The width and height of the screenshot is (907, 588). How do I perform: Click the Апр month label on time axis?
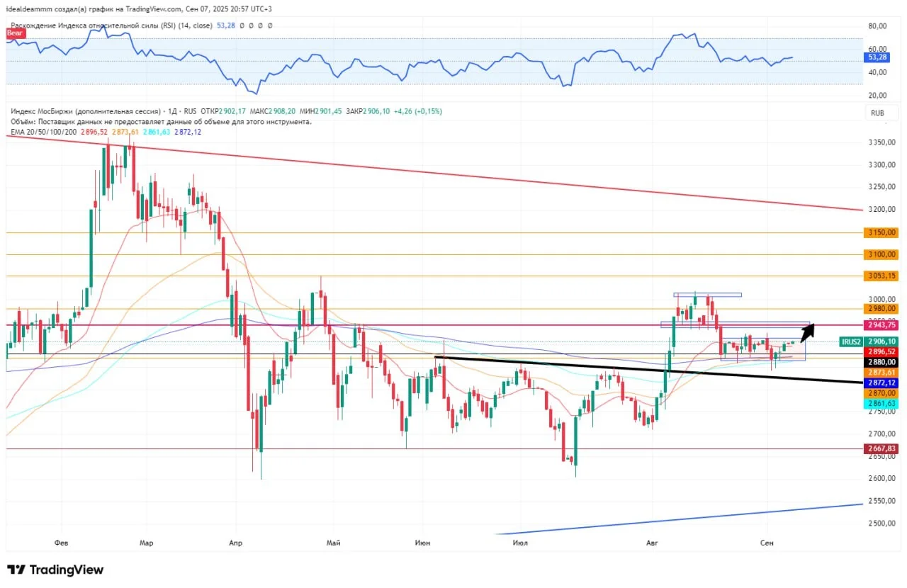pos(236,543)
